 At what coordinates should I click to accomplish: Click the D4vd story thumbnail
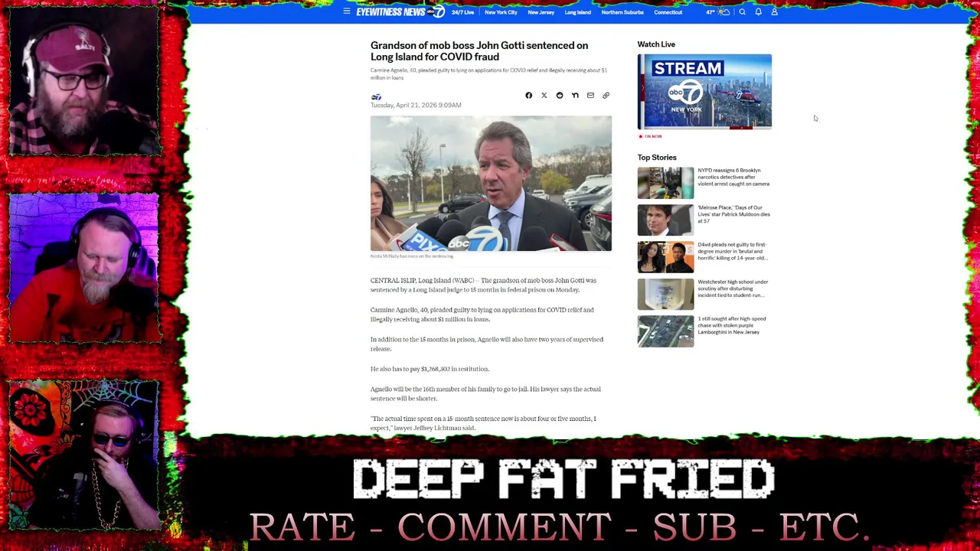point(665,257)
